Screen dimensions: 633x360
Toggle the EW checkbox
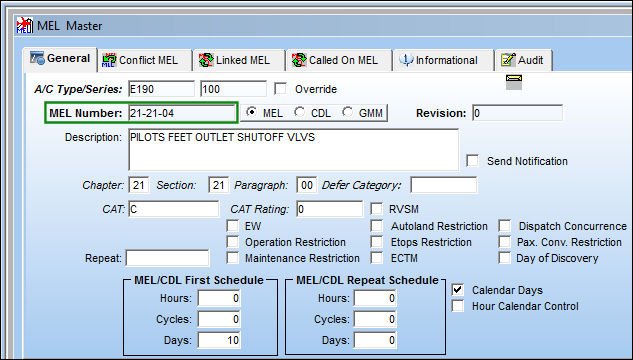233,226
